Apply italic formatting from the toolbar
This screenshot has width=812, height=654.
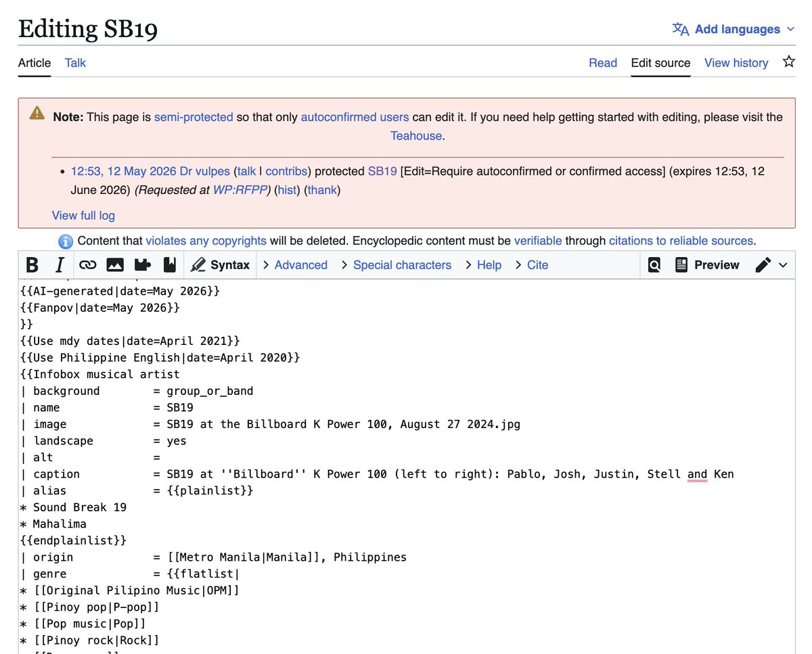[x=60, y=265]
